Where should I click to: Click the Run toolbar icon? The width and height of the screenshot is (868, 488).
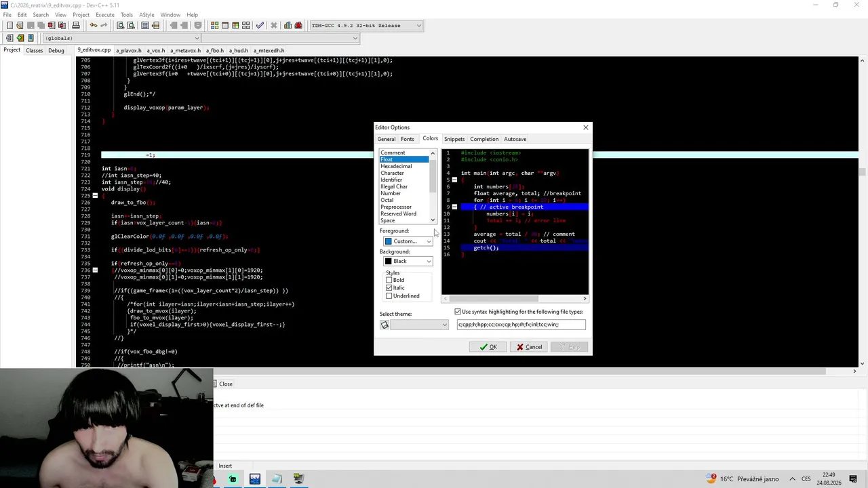coord(225,26)
